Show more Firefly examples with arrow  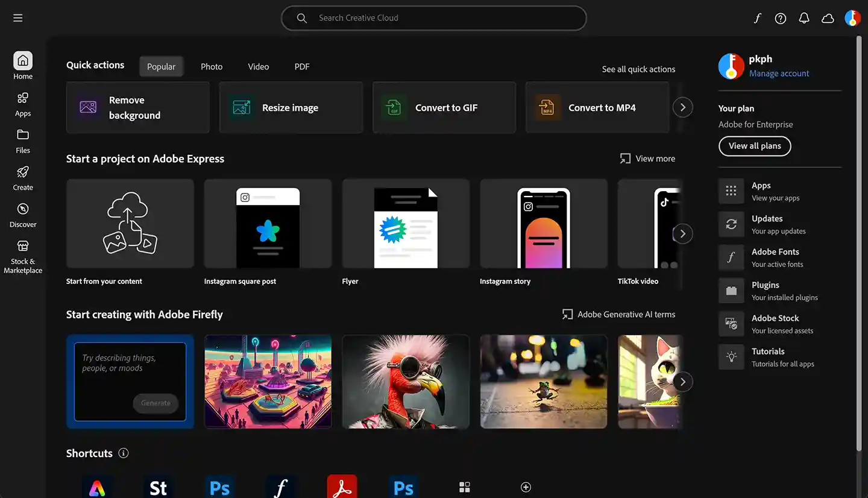coord(682,382)
